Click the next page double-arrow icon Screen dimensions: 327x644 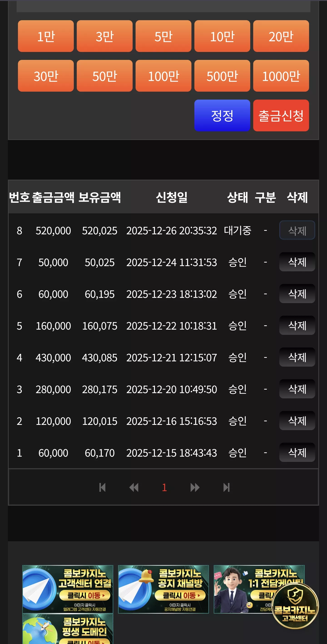(195, 487)
